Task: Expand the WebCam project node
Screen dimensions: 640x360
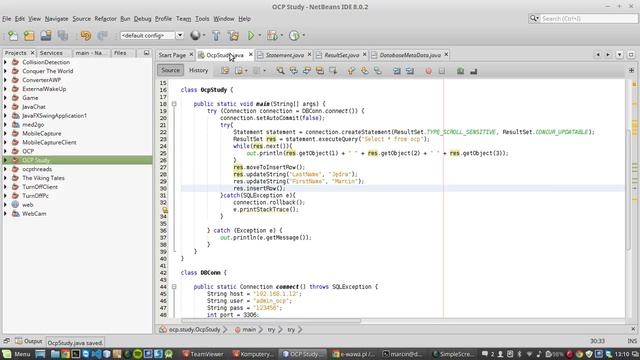Action: click(x=5, y=213)
